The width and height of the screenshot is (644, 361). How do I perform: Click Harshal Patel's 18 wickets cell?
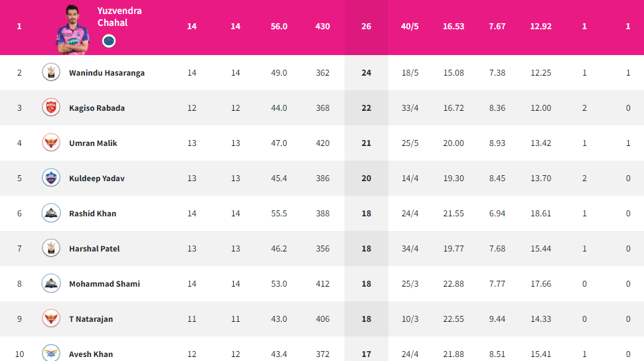click(366, 249)
